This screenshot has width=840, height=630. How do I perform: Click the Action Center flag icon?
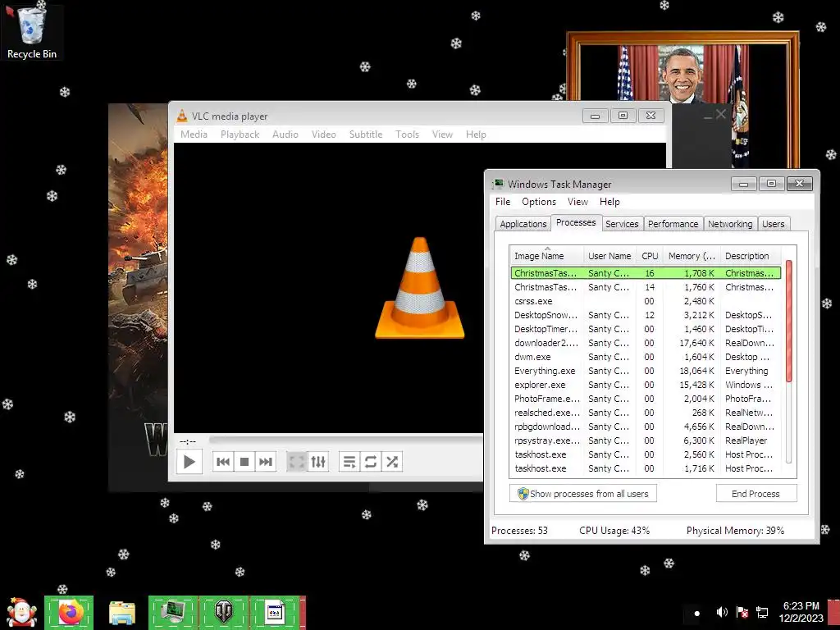coord(742,612)
